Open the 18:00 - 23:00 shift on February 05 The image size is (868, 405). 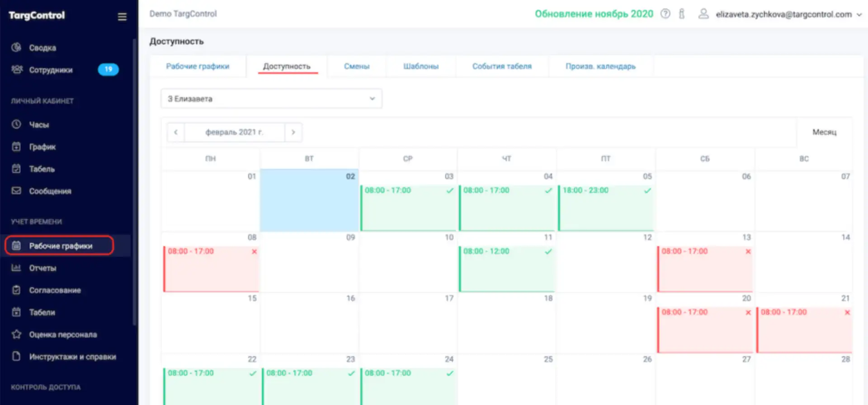606,208
